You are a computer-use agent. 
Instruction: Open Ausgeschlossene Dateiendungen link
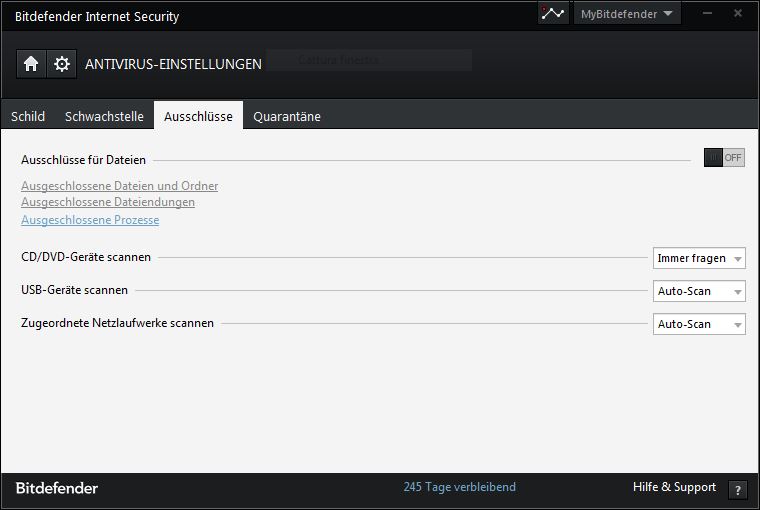(x=108, y=202)
